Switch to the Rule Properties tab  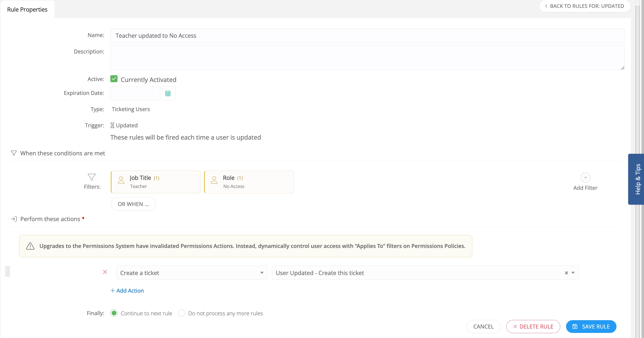pyautogui.click(x=27, y=9)
